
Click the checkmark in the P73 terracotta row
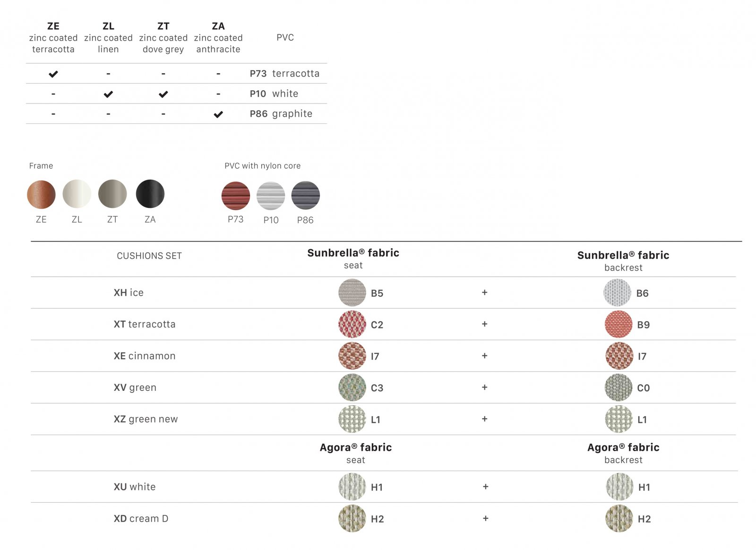(x=53, y=74)
